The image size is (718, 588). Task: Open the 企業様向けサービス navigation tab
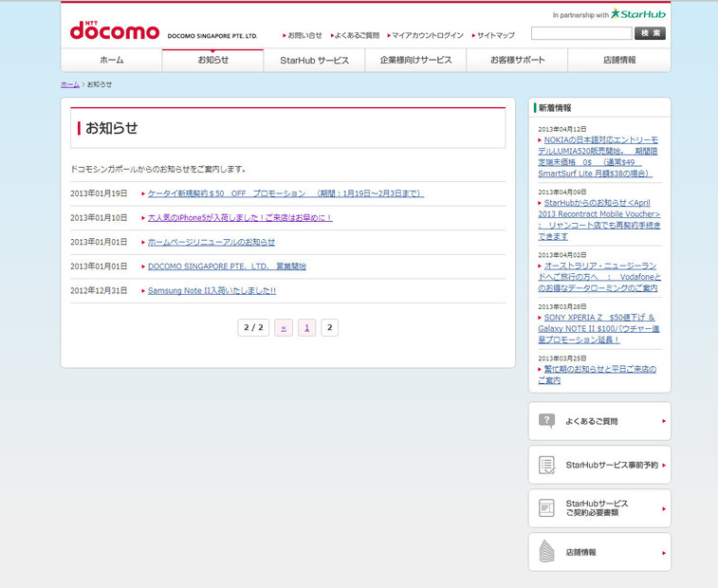(x=415, y=60)
